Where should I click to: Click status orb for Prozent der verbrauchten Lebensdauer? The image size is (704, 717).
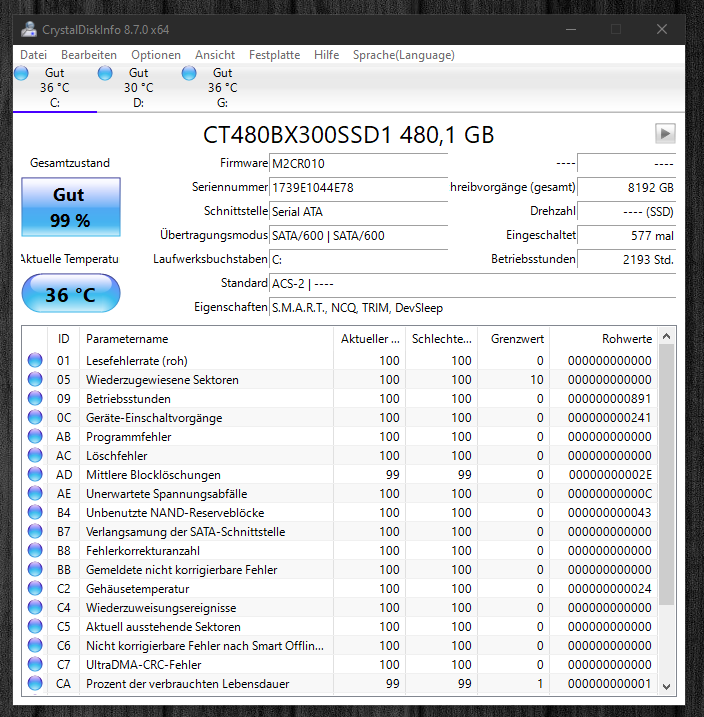pyautogui.click(x=35, y=684)
